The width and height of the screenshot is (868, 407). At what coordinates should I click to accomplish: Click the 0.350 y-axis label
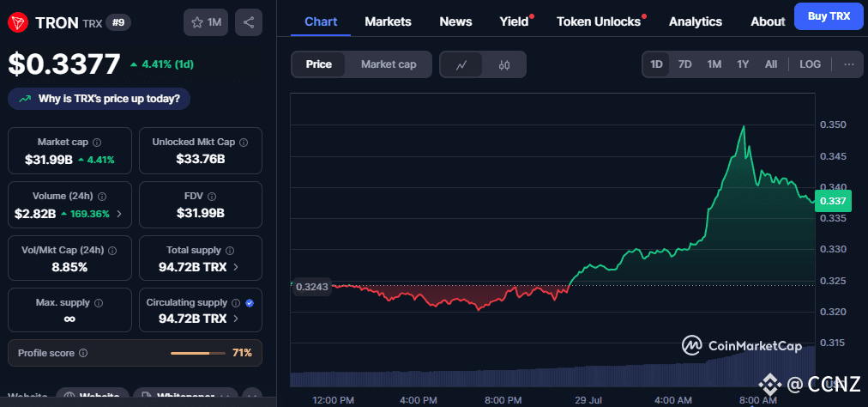point(833,125)
